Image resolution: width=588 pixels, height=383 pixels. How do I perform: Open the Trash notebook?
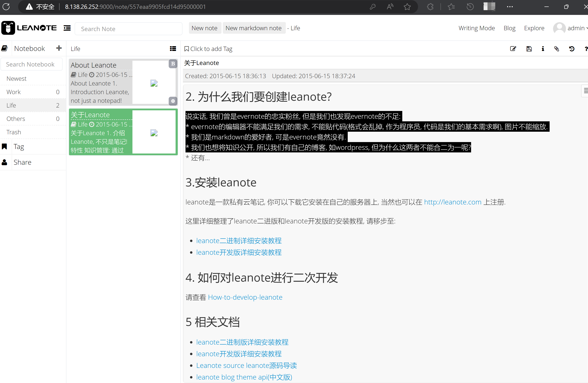coord(33,132)
